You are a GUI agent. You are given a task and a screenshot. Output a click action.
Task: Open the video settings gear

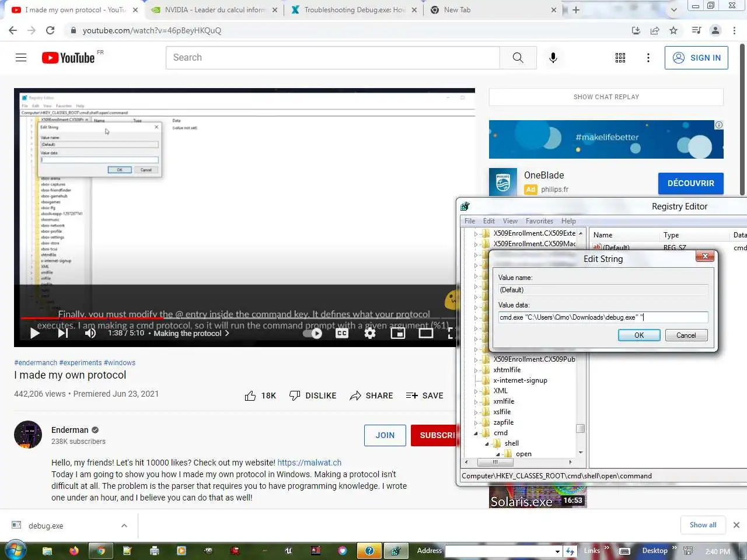pyautogui.click(x=370, y=333)
